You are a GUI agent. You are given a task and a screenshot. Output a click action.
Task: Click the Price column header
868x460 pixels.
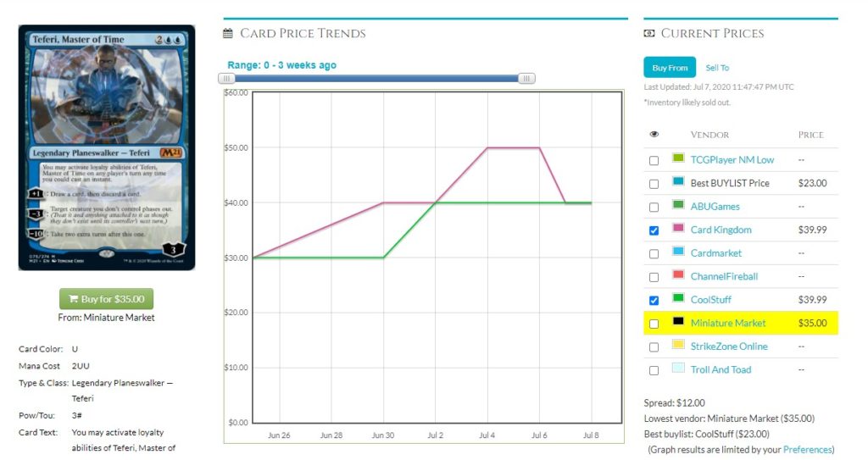(811, 135)
